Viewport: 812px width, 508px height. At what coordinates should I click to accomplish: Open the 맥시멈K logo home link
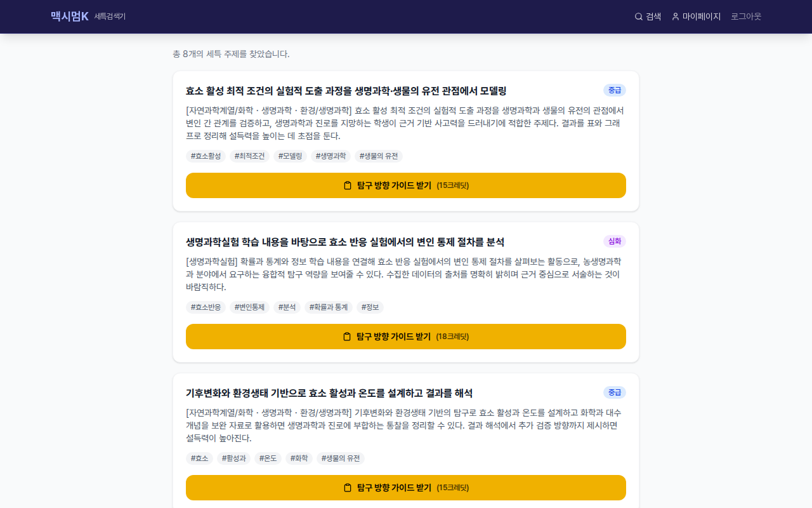tap(70, 17)
